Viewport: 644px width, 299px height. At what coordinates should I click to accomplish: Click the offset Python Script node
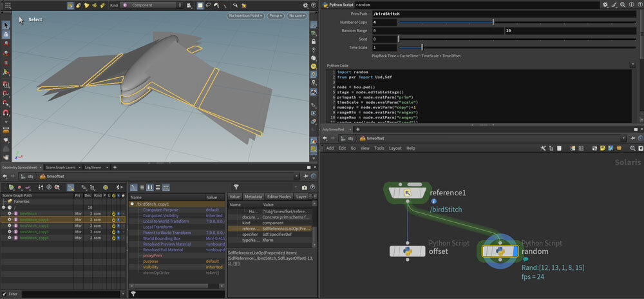408,251
